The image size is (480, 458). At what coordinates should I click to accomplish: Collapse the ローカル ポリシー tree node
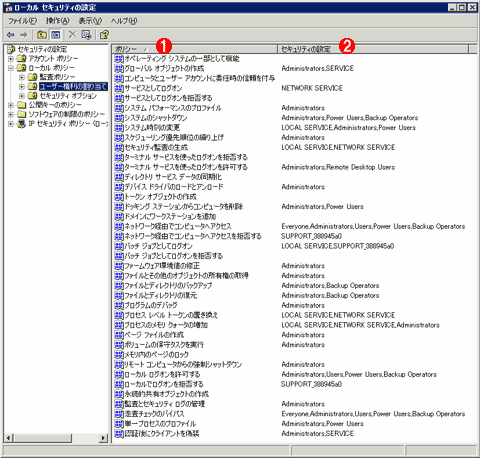11,68
